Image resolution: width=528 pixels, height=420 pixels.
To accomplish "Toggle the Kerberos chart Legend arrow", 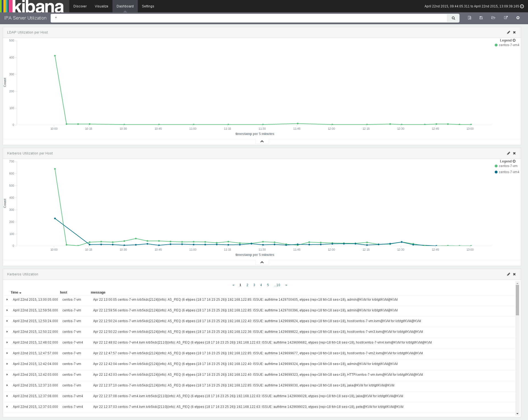I will [514, 161].
